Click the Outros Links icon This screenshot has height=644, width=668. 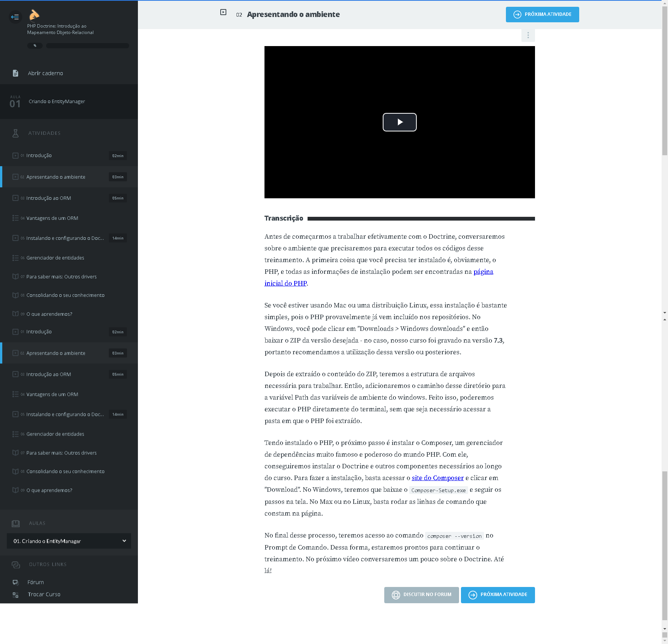click(15, 565)
